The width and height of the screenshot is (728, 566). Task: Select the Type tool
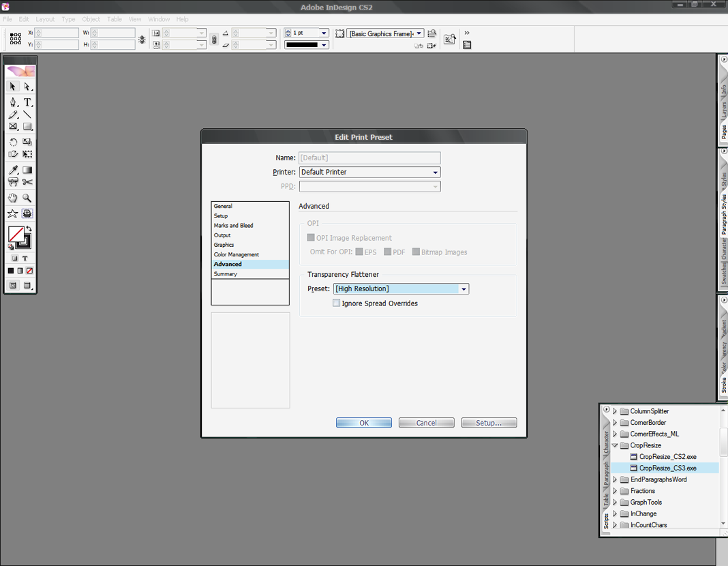tap(27, 102)
